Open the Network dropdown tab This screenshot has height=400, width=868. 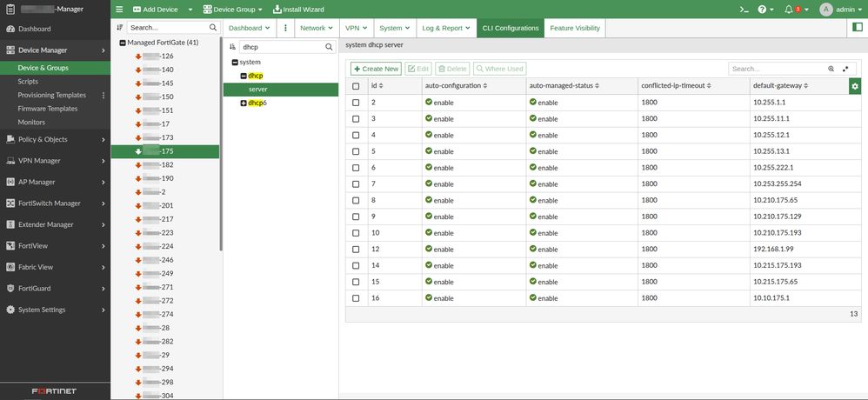[317, 28]
